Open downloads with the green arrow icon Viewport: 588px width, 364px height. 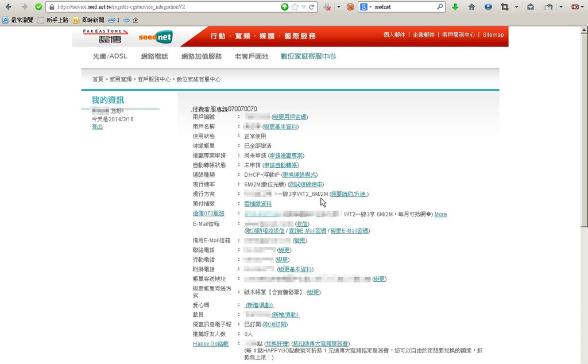(455, 7)
